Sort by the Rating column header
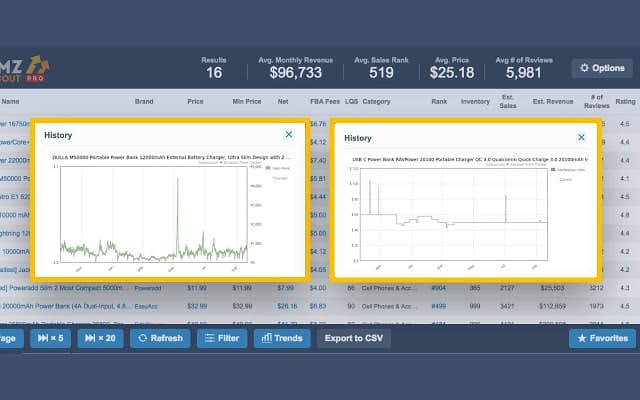Screen dimensions: 640x400 point(625,101)
